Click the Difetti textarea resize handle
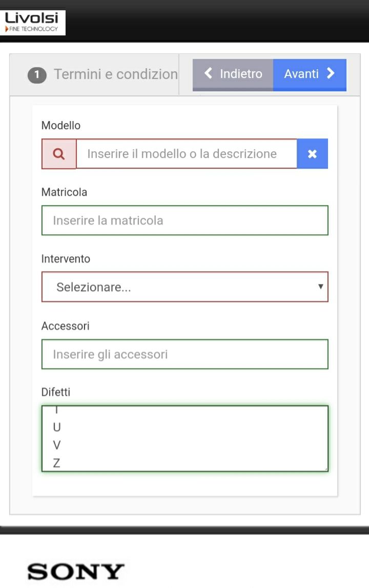 tap(325, 469)
